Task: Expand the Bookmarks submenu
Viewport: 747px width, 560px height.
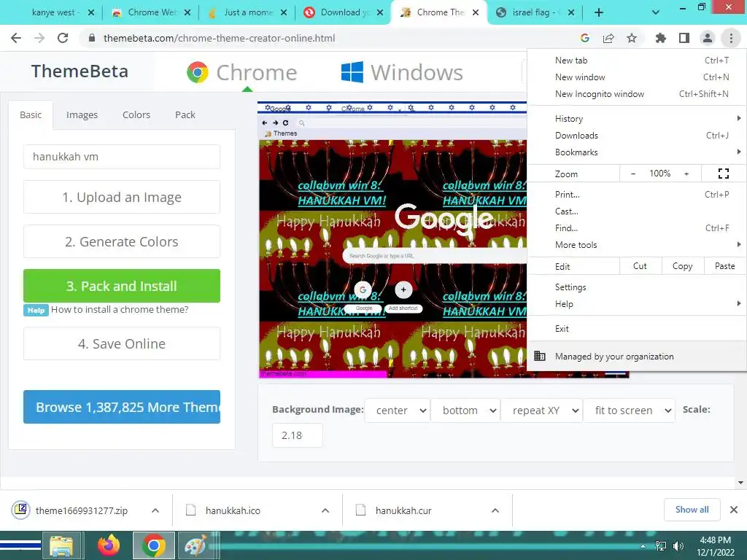Action: pos(637,152)
